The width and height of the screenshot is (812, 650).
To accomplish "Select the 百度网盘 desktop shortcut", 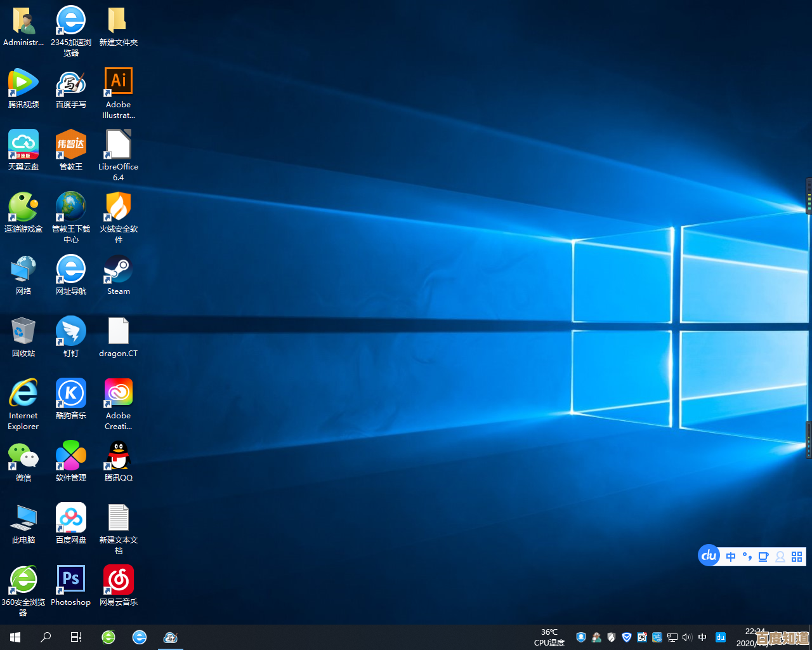I will click(x=70, y=518).
